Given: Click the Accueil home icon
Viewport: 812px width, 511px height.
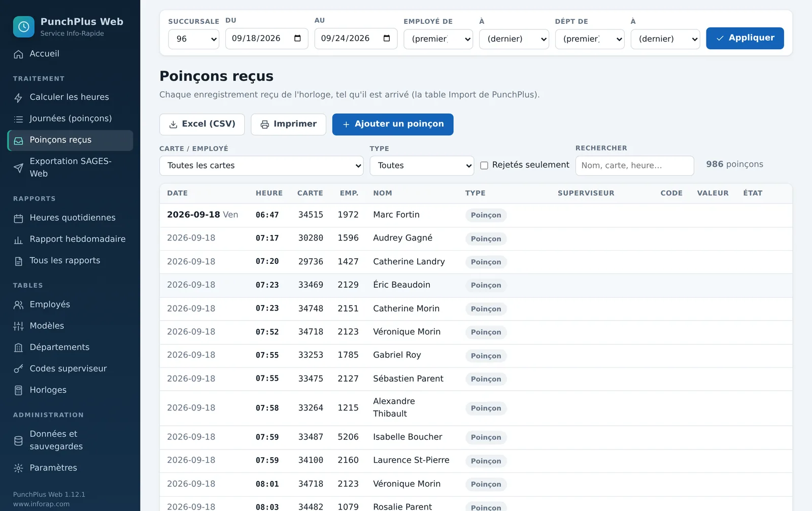Looking at the screenshot, I should point(18,54).
